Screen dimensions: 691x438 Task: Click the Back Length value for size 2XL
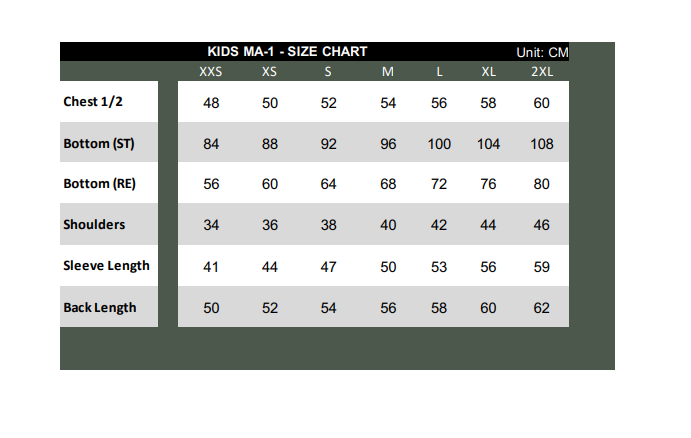pyautogui.click(x=541, y=308)
